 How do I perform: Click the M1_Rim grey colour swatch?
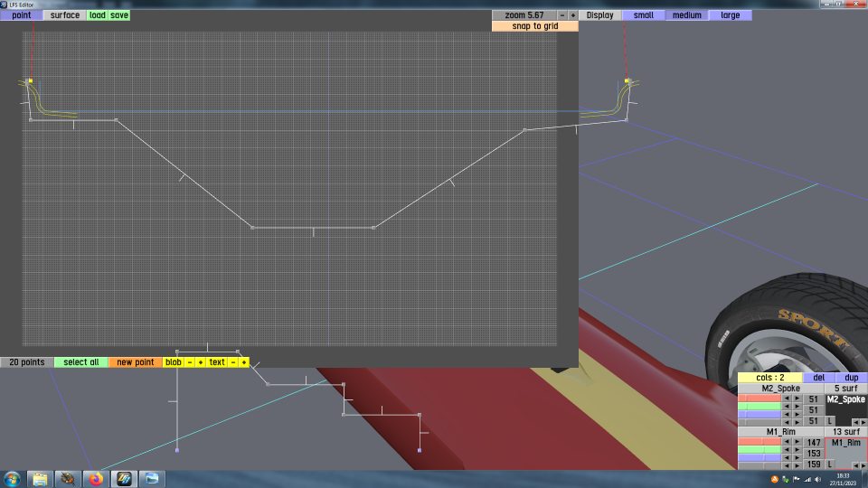pos(846,453)
